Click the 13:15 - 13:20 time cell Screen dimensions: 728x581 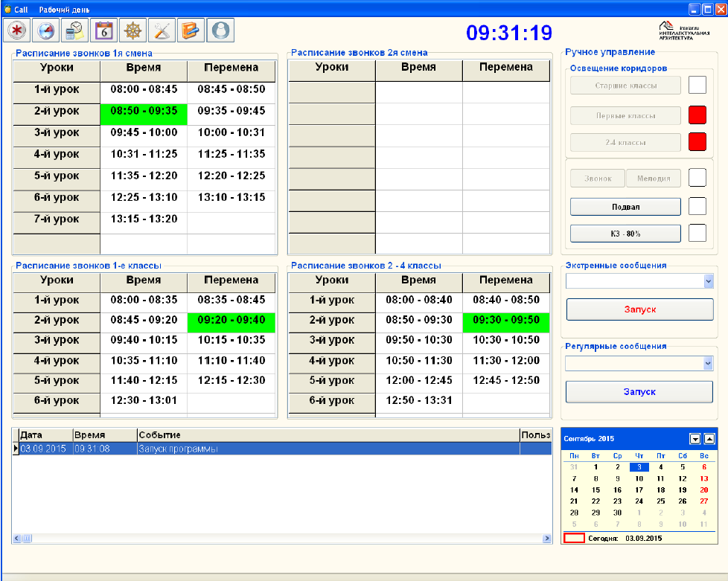(144, 222)
